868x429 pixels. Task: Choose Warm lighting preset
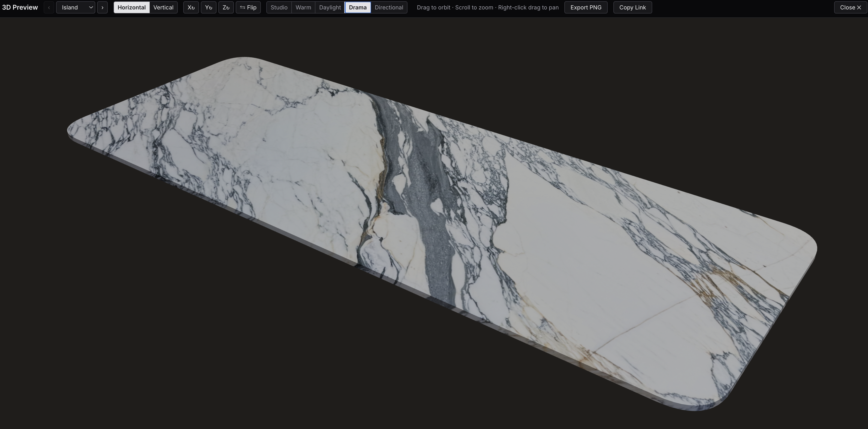[303, 7]
